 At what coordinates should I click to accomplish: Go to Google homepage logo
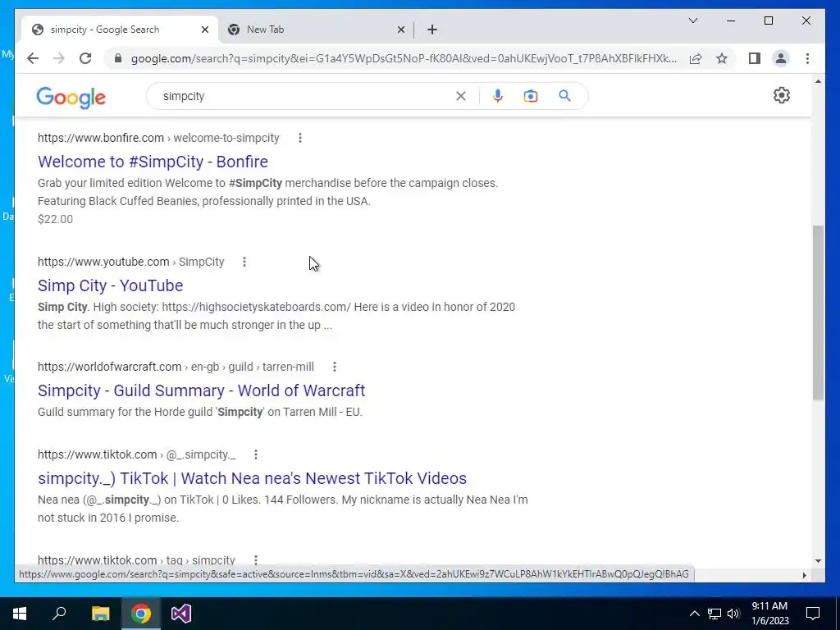pos(71,98)
